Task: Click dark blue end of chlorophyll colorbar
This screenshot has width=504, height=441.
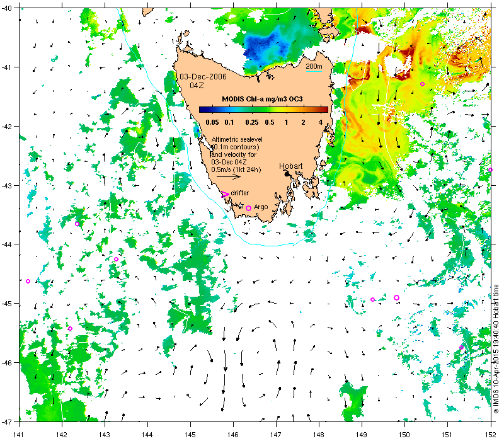Action: [x=203, y=110]
